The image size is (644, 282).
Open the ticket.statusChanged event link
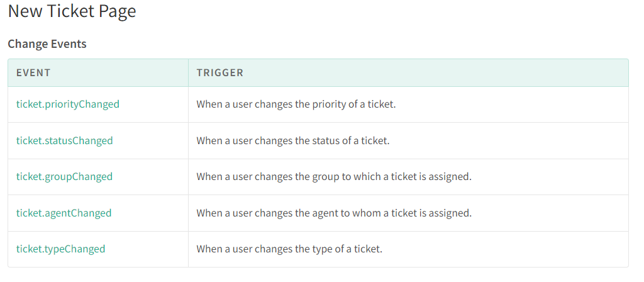[65, 140]
